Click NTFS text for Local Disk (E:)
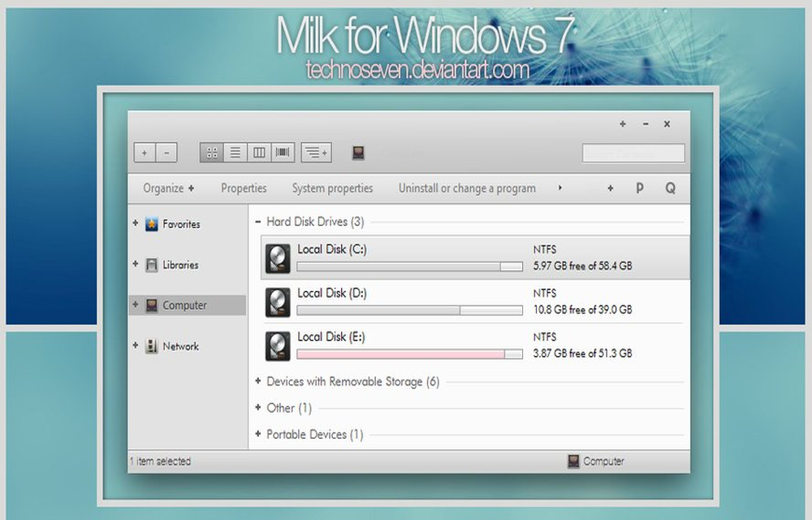The width and height of the screenshot is (812, 520). (545, 336)
